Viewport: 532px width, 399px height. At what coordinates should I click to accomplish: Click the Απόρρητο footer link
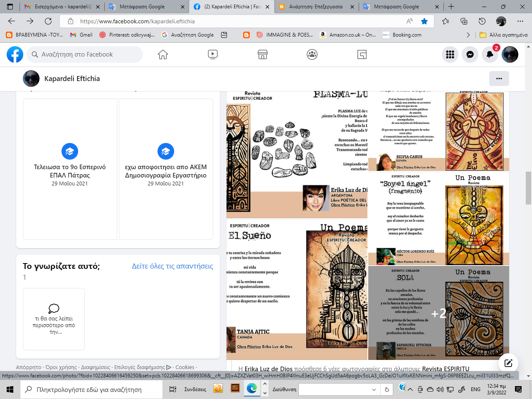pos(28,367)
